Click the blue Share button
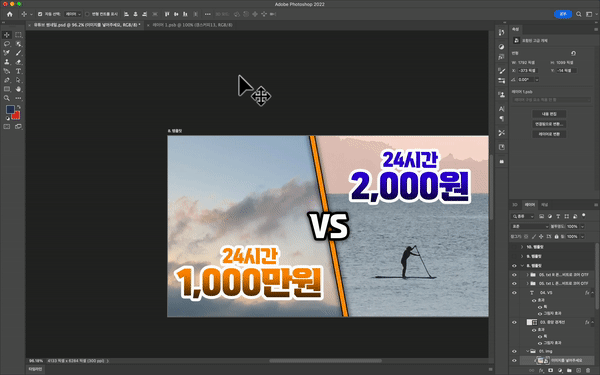Screen dimensions: 600x375 pos(563,14)
